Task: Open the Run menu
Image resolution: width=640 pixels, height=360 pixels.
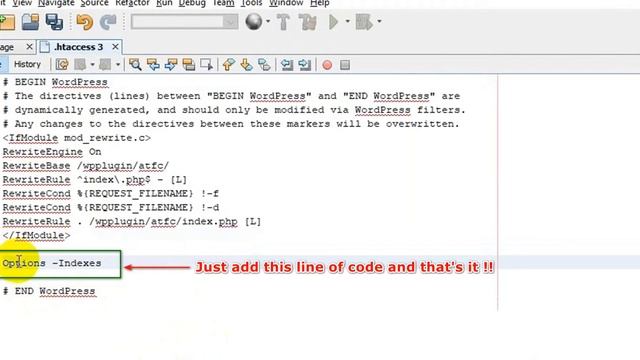Action: coord(164,3)
